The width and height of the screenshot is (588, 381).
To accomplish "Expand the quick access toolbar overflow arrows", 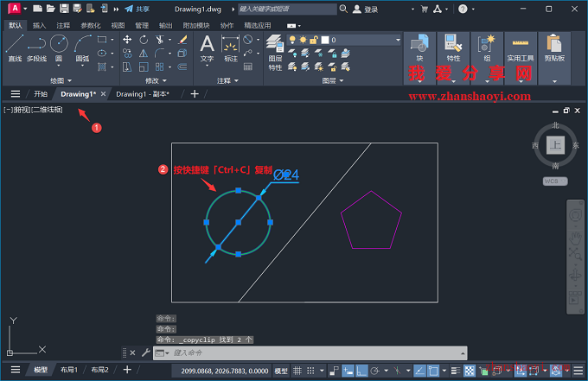I will 116,9.
